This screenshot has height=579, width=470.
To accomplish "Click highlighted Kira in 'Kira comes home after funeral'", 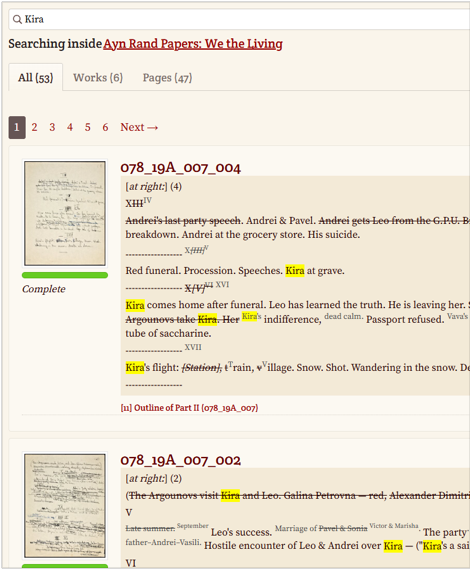I will pos(135,305).
